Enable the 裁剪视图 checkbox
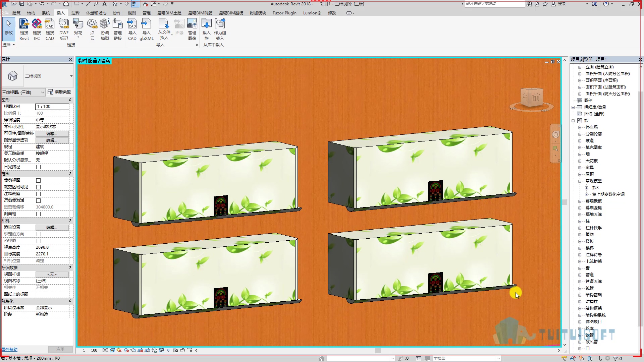Screen dimensions: 644x362 [38, 180]
